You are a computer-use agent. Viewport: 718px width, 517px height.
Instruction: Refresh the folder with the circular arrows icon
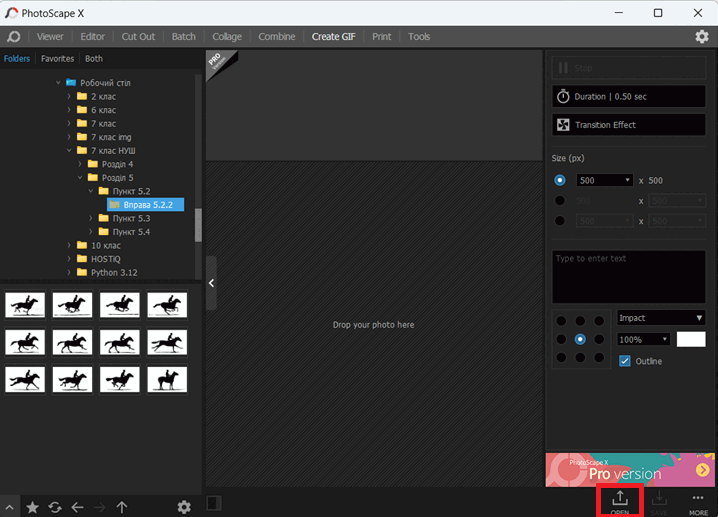pyautogui.click(x=55, y=507)
